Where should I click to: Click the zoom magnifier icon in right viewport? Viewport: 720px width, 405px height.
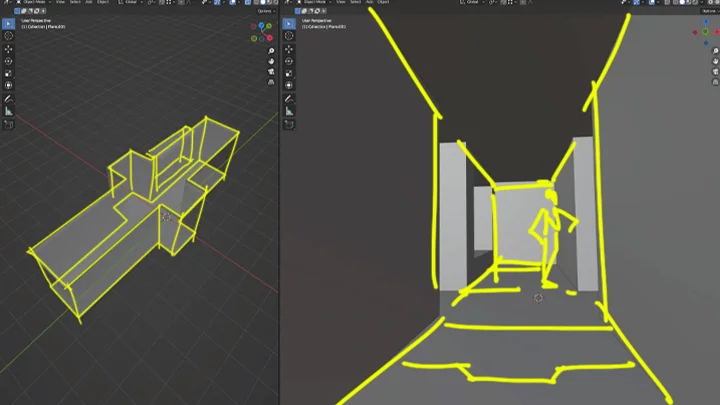coord(715,51)
